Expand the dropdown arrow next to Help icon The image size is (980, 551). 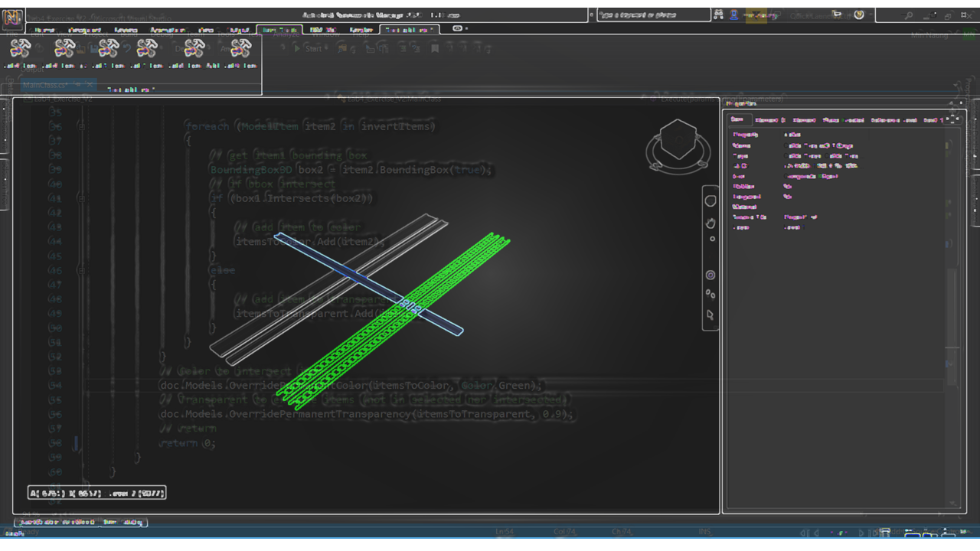tap(871, 15)
